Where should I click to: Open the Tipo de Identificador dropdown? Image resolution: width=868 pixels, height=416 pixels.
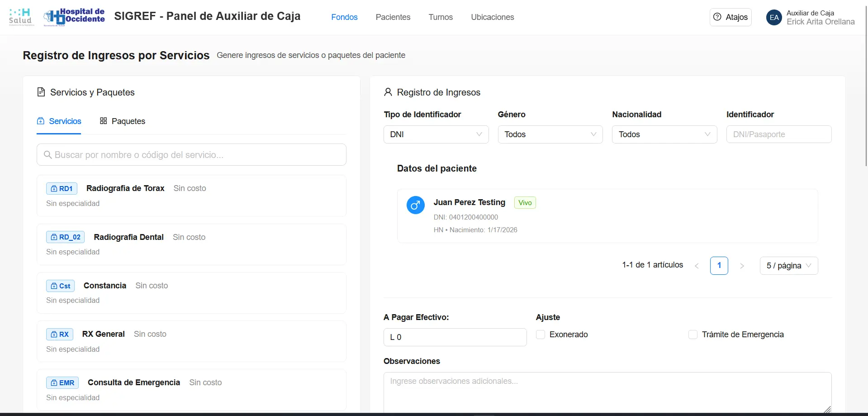click(436, 134)
